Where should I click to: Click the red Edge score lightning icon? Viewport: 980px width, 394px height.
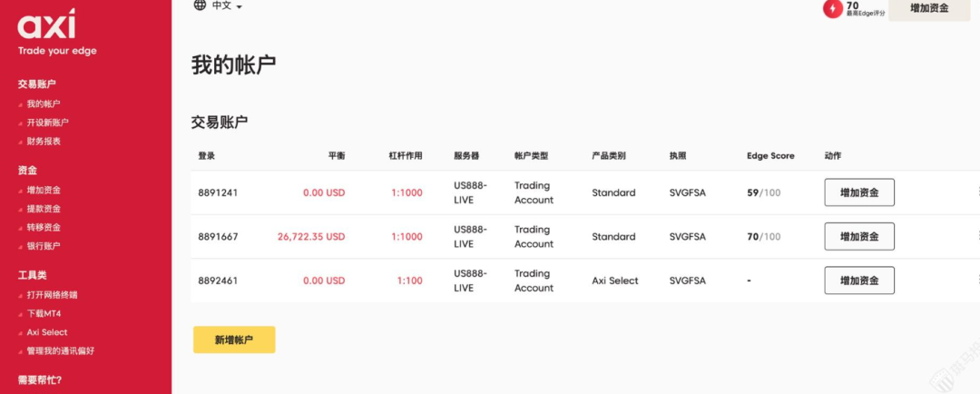(x=832, y=9)
